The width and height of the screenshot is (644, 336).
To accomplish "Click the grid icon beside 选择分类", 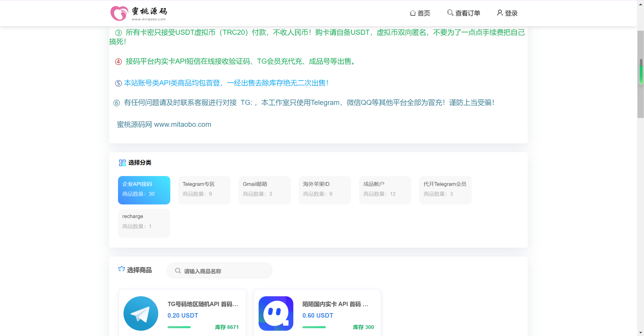I will pyautogui.click(x=122, y=163).
